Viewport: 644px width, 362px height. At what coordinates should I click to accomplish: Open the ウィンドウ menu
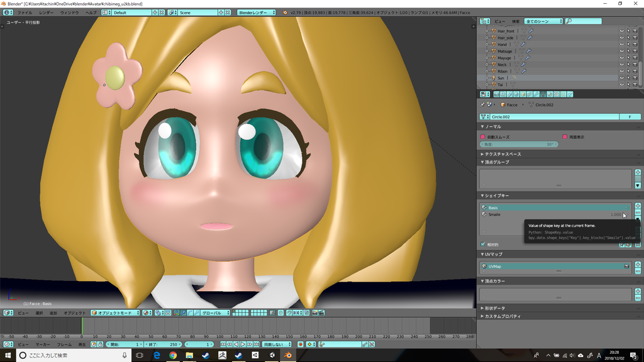pyautogui.click(x=69, y=13)
